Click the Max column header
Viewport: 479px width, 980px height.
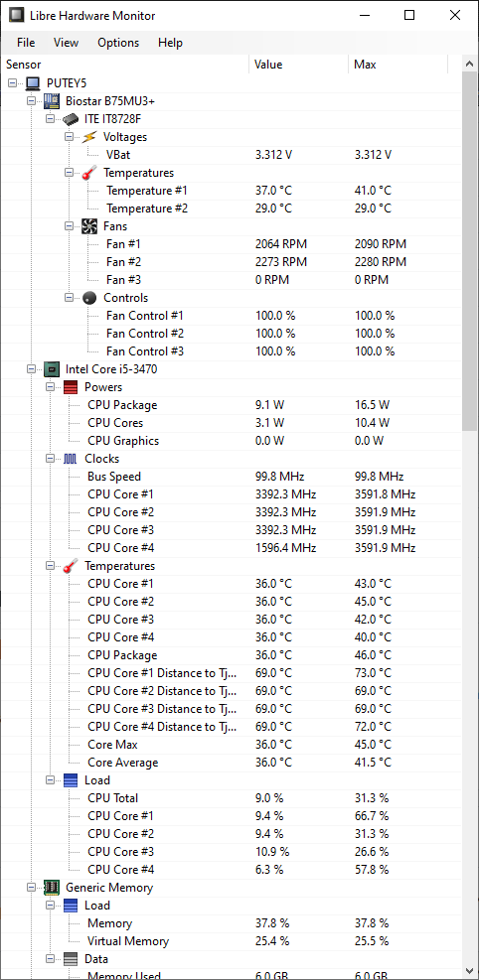399,65
